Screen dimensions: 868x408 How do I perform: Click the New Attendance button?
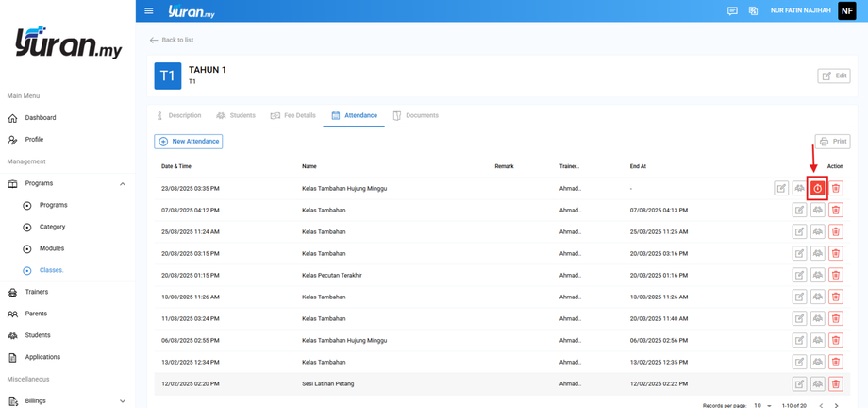click(x=189, y=142)
